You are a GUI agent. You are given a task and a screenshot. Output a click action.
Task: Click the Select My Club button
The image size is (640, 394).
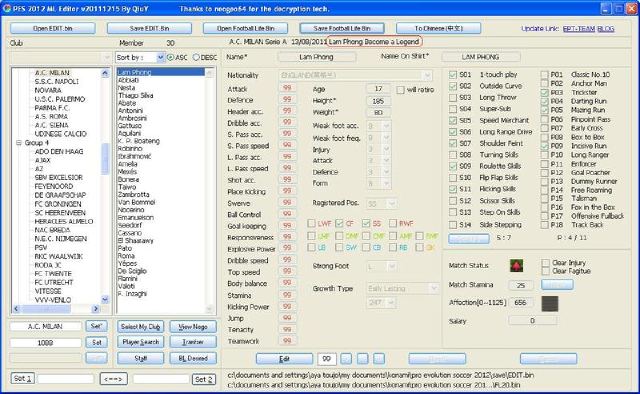coord(140,327)
